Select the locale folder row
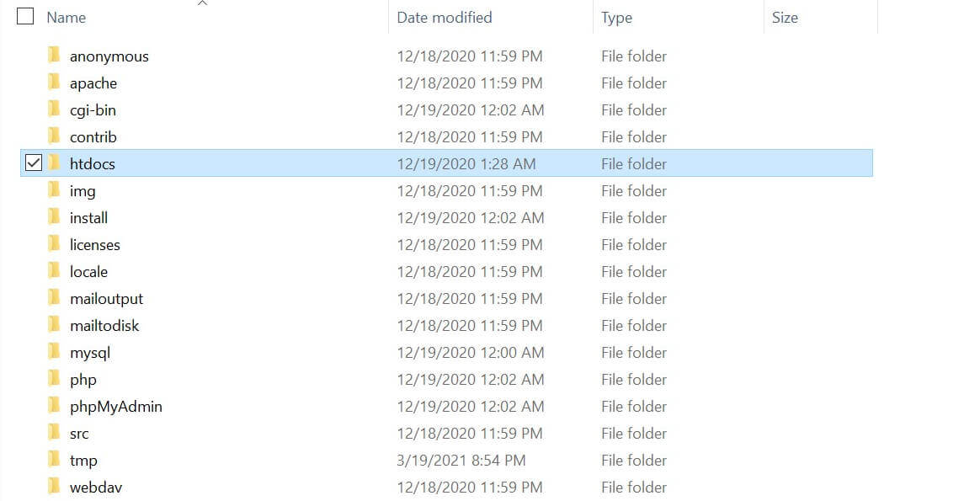Viewport: 980px width, 501px height. [x=88, y=271]
